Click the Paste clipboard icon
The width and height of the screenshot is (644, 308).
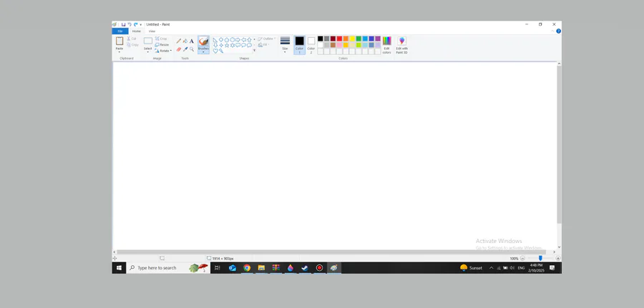coord(119,41)
